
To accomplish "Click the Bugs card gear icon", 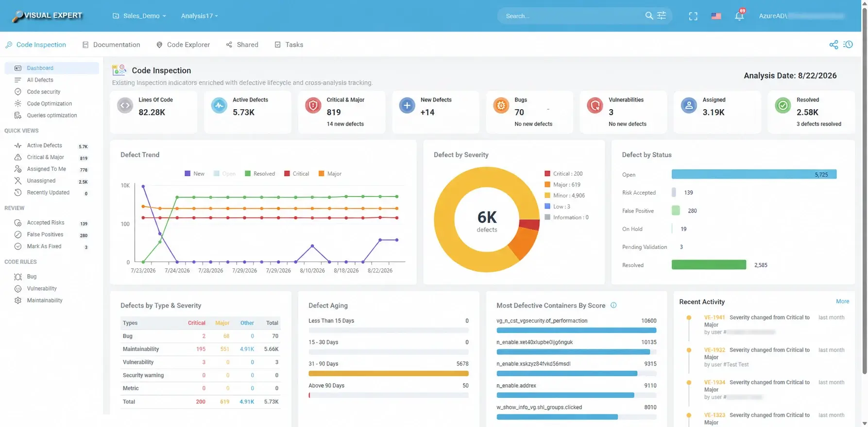I will click(501, 105).
